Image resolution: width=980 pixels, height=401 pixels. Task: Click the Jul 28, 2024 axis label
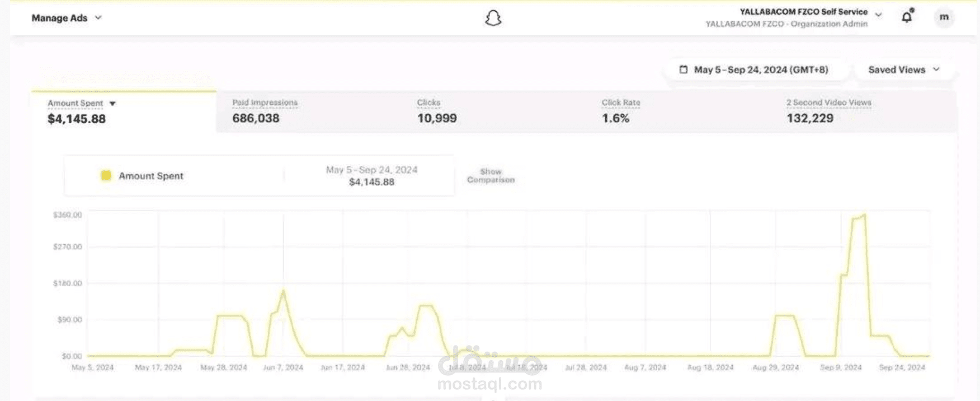coord(586,367)
